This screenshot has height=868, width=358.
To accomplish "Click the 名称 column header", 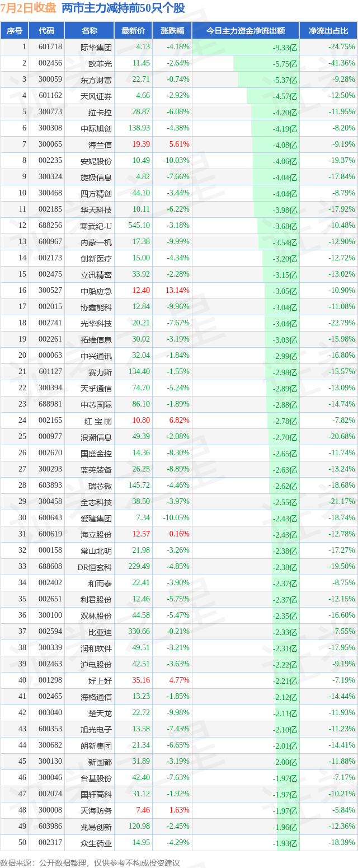I will point(89,31).
